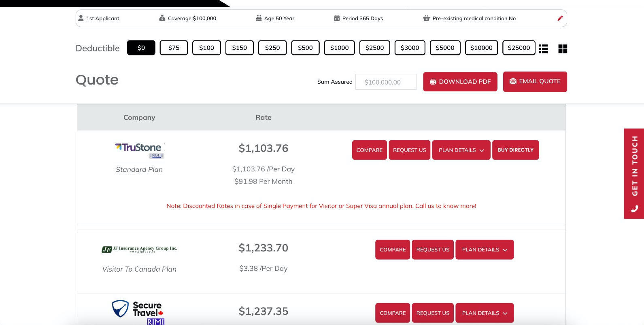The image size is (644, 325).
Task: Select the $500 deductible option
Action: pyautogui.click(x=305, y=47)
